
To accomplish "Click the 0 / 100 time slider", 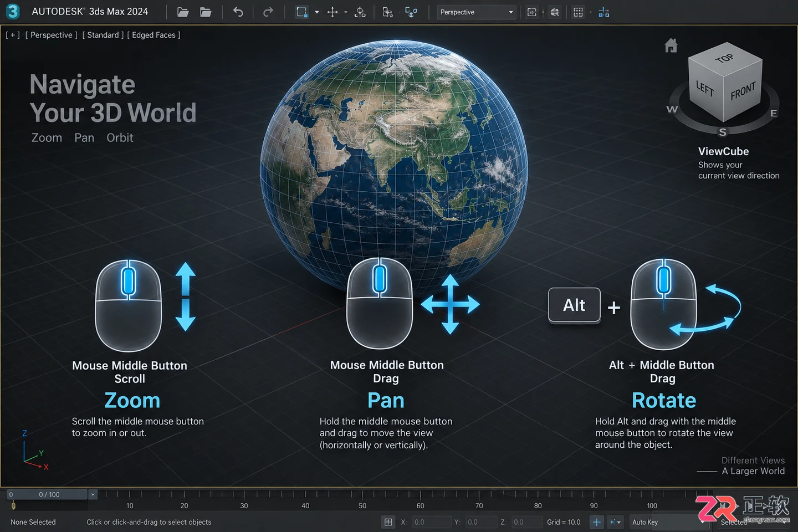I will click(48, 494).
